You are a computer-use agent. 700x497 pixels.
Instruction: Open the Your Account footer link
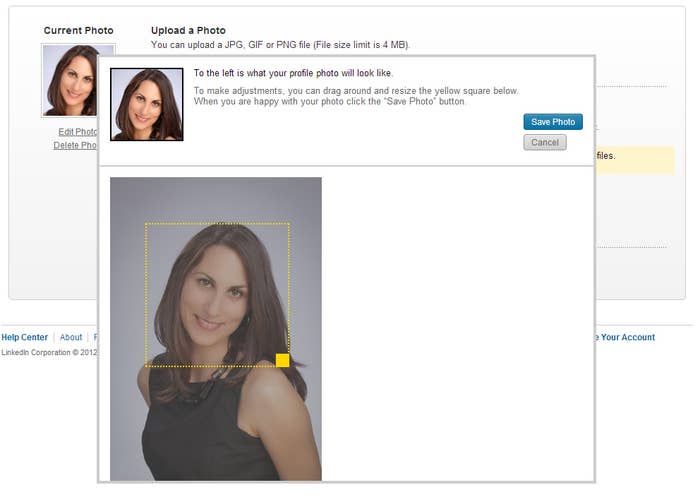626,337
